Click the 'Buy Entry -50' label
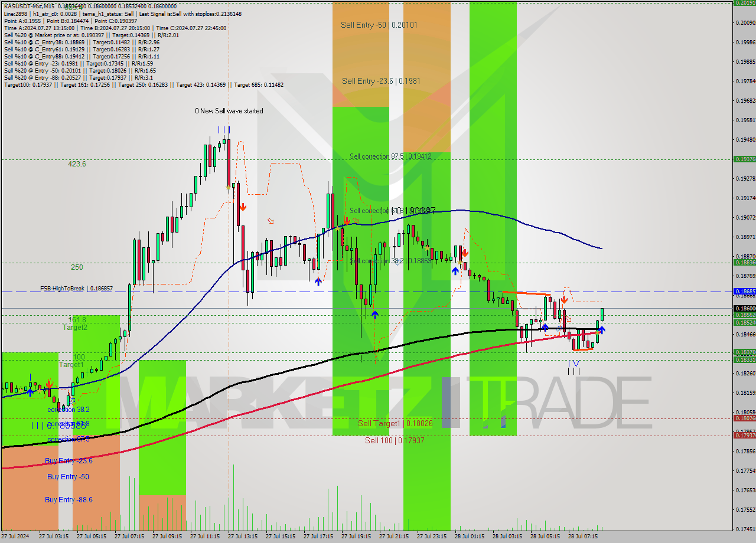The width and height of the screenshot is (756, 543). tap(68, 476)
